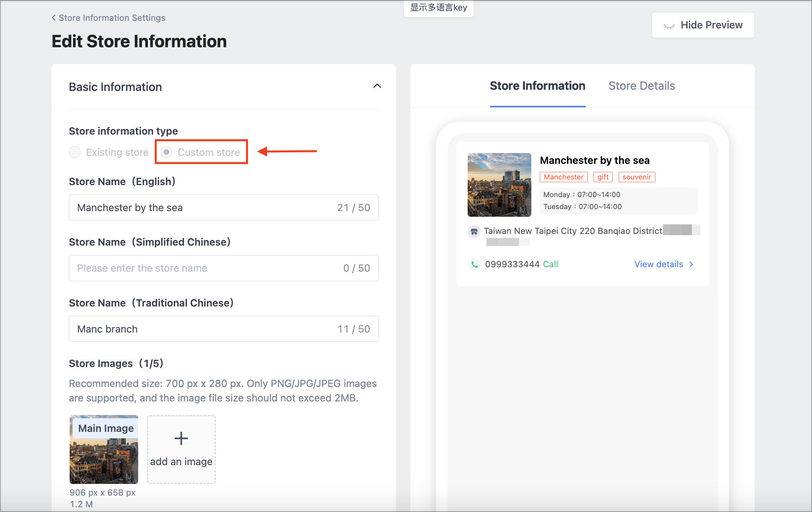Open View details link
This screenshot has height=512, width=812.
tap(658, 264)
